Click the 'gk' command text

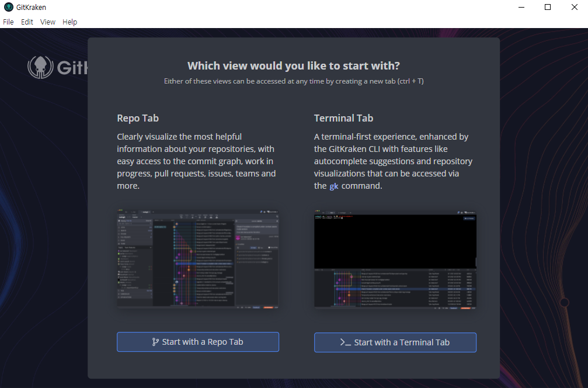(334, 186)
